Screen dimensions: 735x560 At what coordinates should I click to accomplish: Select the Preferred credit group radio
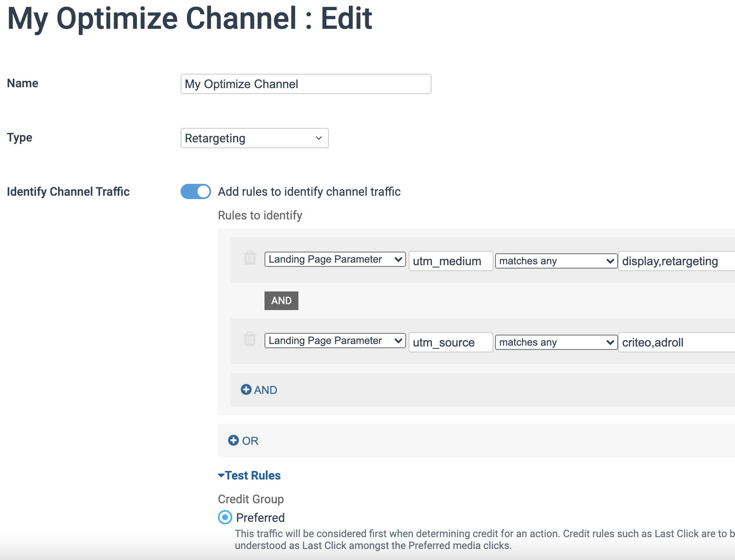[225, 517]
